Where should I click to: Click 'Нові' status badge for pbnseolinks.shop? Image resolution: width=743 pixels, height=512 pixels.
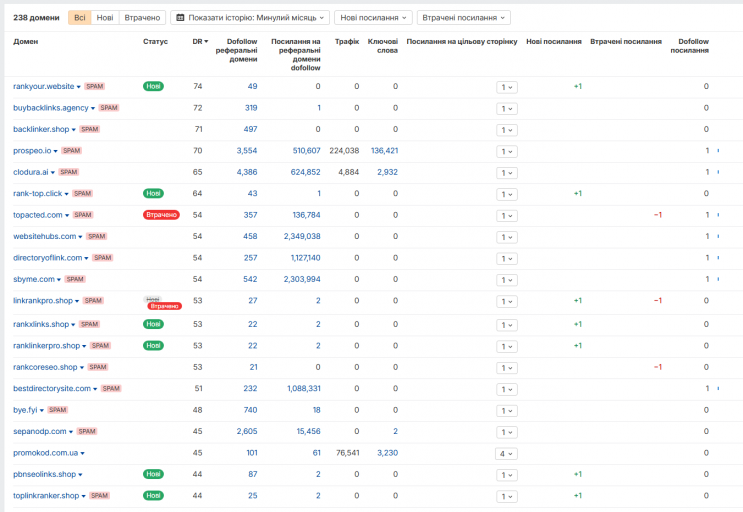(x=153, y=474)
